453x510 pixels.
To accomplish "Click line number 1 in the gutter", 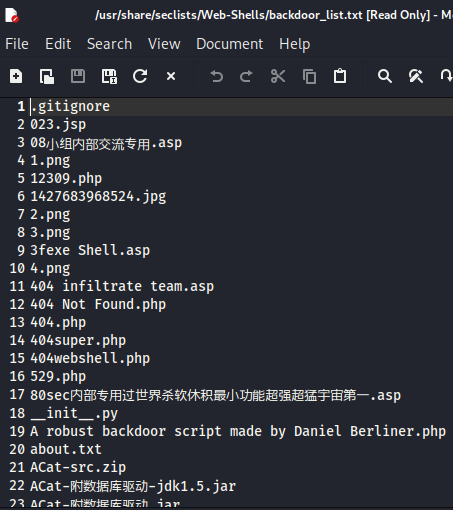I will (x=21, y=107).
